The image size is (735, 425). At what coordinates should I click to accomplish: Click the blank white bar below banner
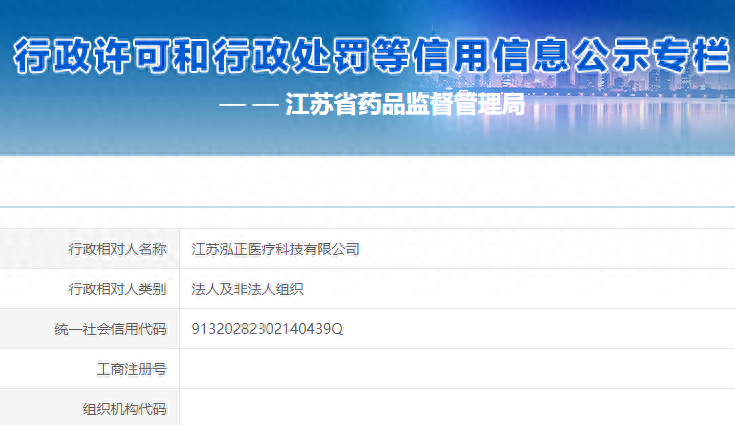(x=367, y=180)
